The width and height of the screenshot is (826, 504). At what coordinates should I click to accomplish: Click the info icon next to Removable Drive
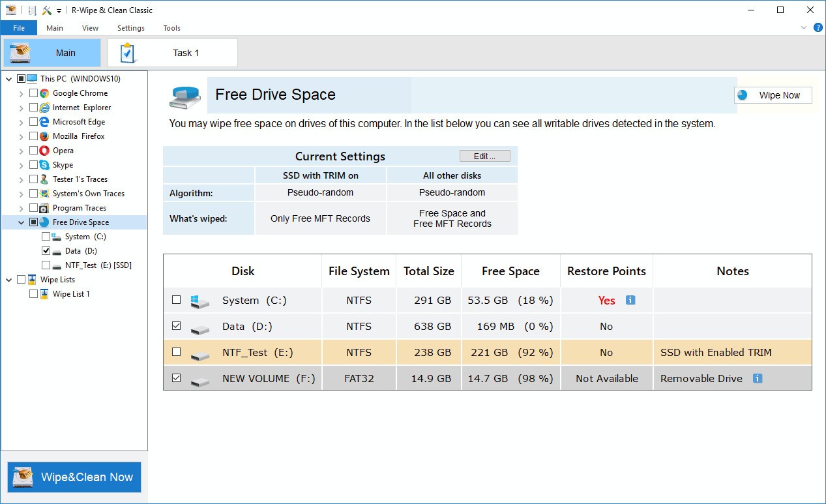pyautogui.click(x=757, y=378)
